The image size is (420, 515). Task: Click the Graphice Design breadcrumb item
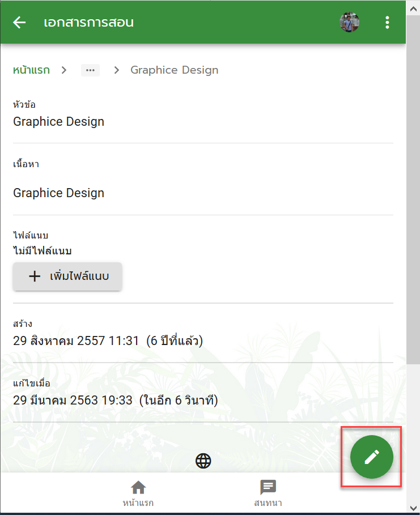click(x=174, y=70)
